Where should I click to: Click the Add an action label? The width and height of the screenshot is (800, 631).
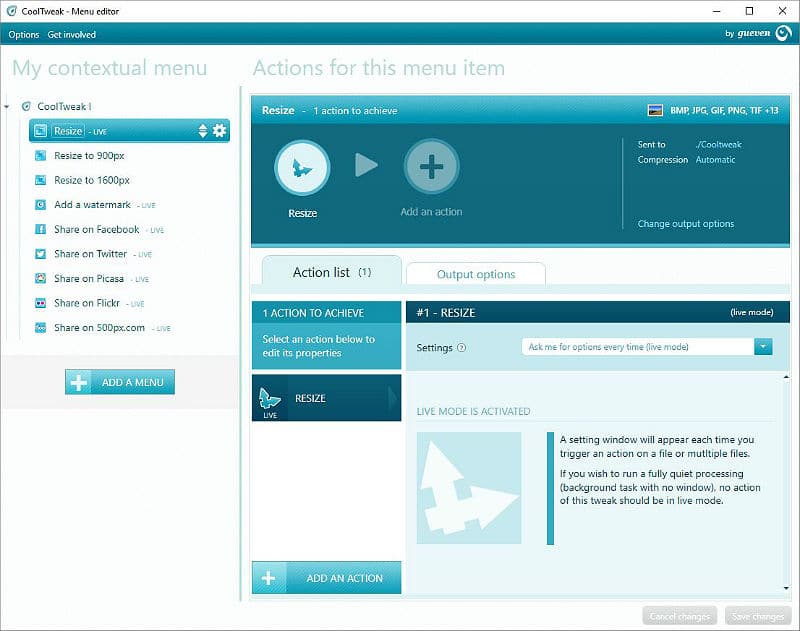click(x=431, y=212)
